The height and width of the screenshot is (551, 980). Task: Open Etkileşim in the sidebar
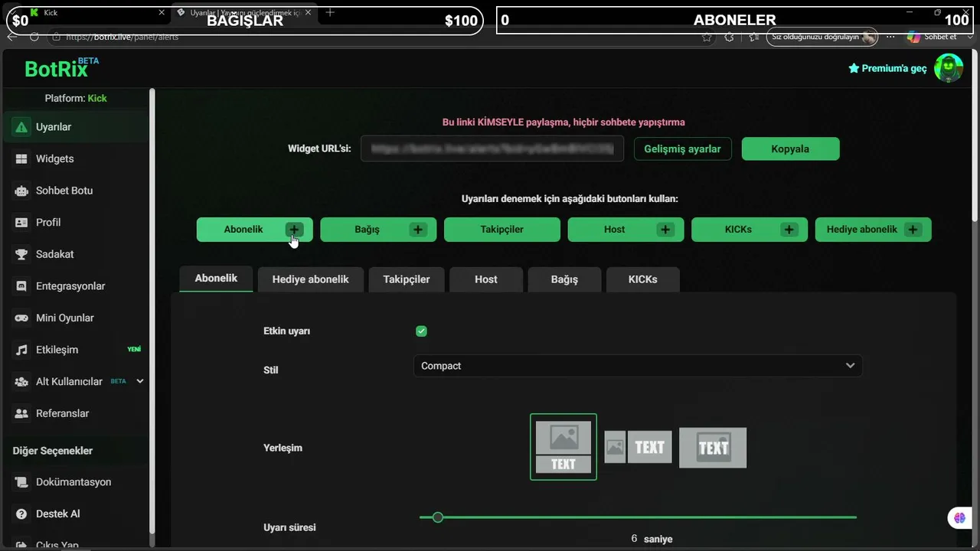(75, 350)
